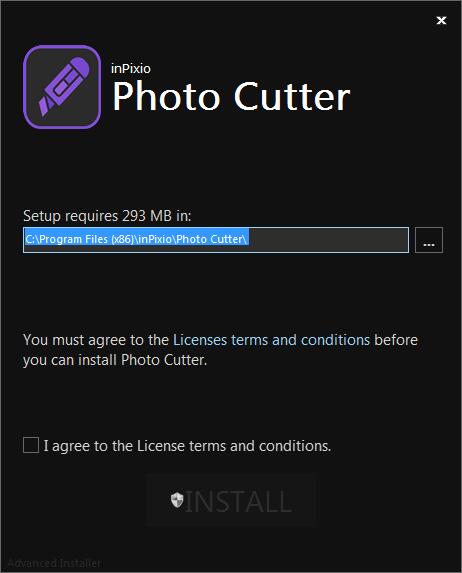Click the large Photo Cutter title
This screenshot has height=573, width=462.
[x=231, y=96]
